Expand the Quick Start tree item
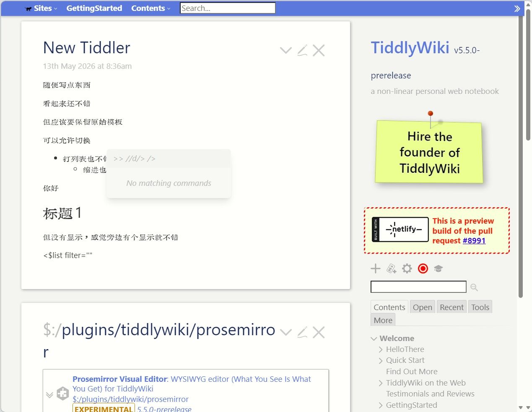The height and width of the screenshot is (412, 532). [381, 361]
